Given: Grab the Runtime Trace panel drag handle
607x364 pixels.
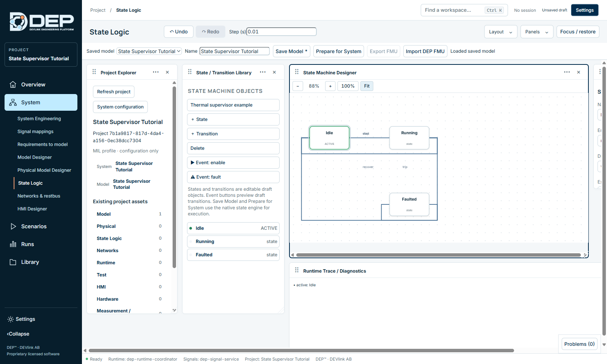Looking at the screenshot, I should (297, 270).
